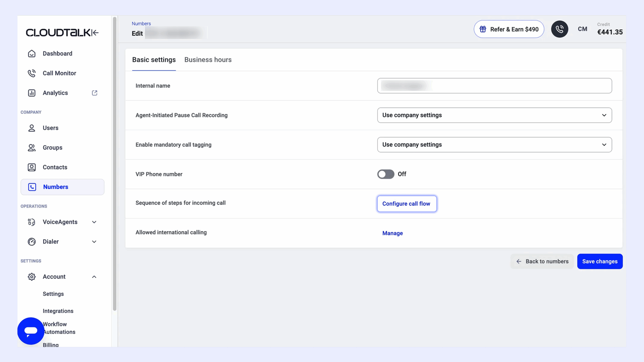Open Enable mandatory call tagging dropdown
This screenshot has width=644, height=362.
pos(494,145)
